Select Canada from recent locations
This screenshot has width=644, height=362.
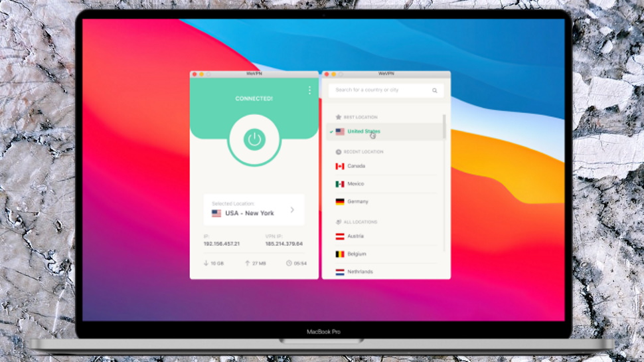(386, 166)
